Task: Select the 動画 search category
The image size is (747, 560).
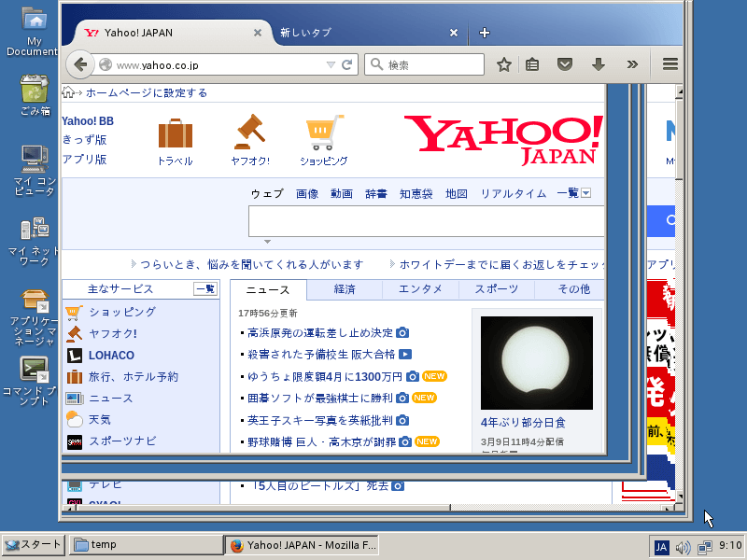Action: (x=342, y=193)
